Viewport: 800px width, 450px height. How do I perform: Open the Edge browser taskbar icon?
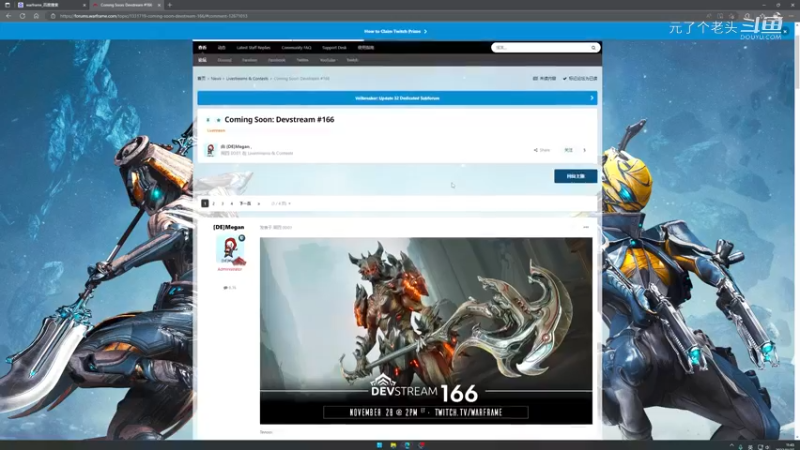[407, 445]
